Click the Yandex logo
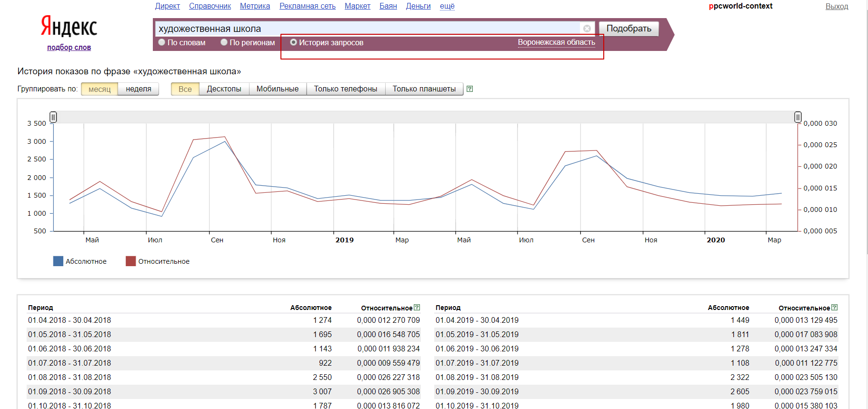Screen dimensions: 868x409 click(x=69, y=26)
